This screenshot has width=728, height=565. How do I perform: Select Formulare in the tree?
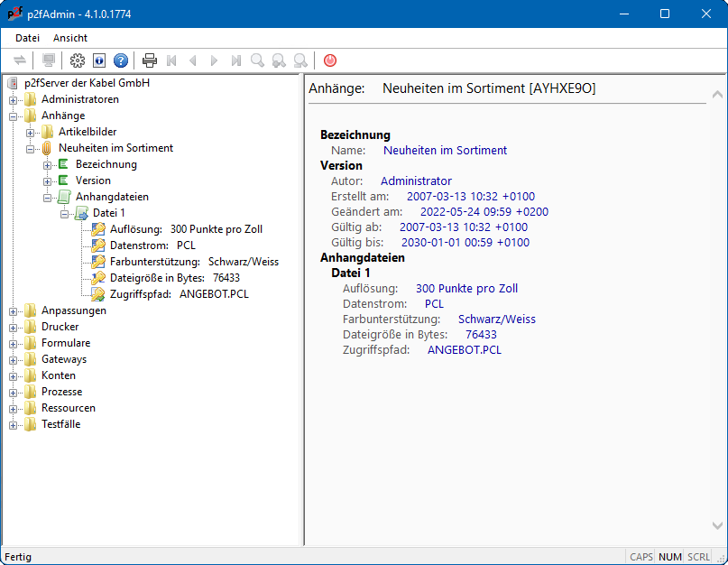pos(65,343)
